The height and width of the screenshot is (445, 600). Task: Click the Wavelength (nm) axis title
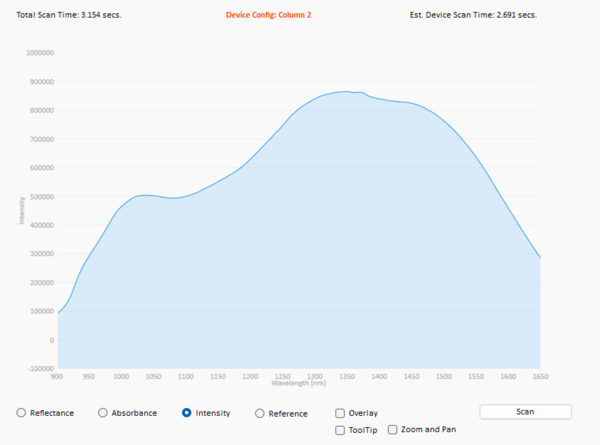pos(299,382)
